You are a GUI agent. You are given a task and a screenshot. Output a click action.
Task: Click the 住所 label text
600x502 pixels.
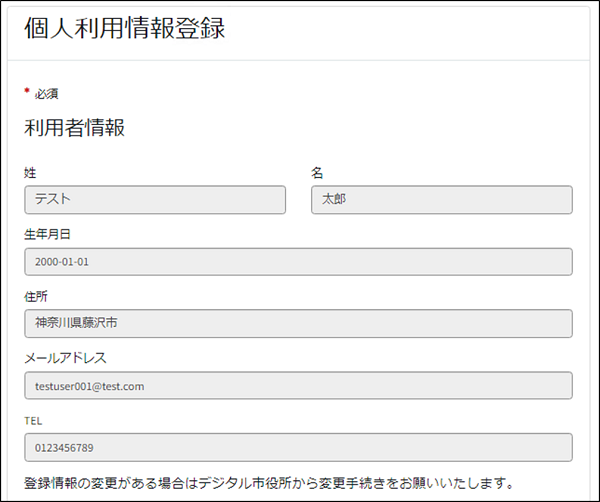[36, 297]
